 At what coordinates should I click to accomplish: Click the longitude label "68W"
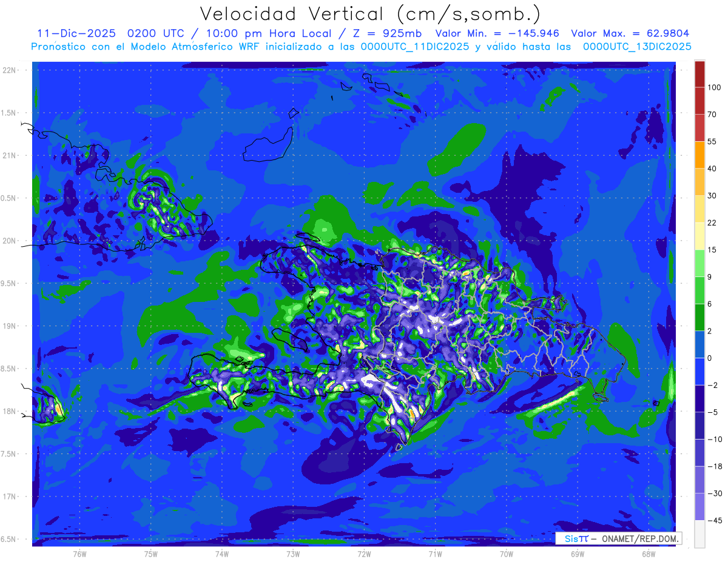coord(649,554)
